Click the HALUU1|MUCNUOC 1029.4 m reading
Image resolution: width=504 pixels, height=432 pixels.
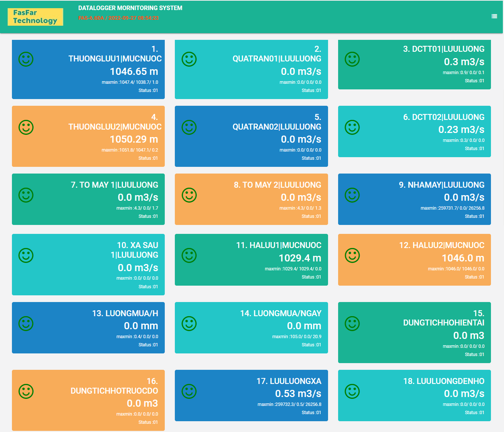(x=300, y=258)
